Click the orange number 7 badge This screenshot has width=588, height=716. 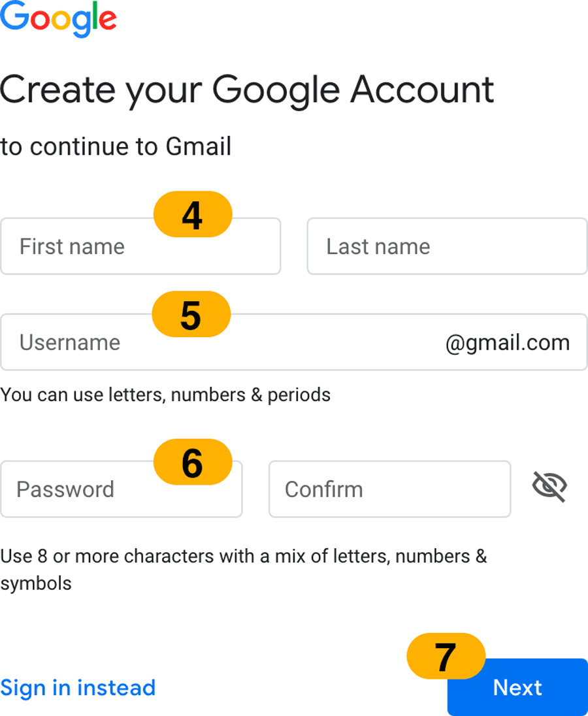point(446,655)
